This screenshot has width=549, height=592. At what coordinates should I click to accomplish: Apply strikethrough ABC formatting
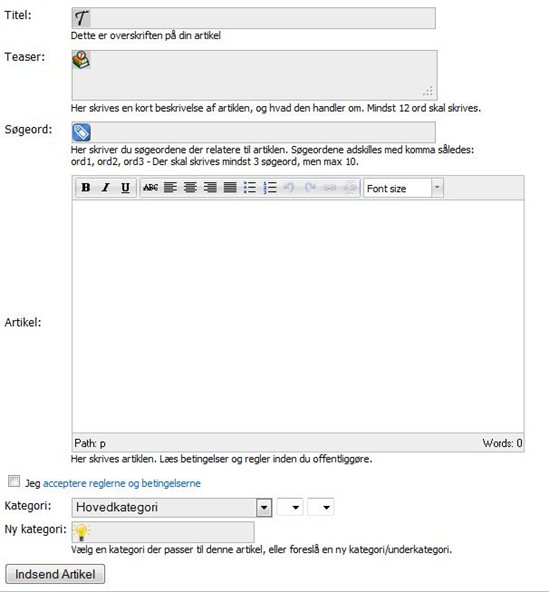pos(150,187)
